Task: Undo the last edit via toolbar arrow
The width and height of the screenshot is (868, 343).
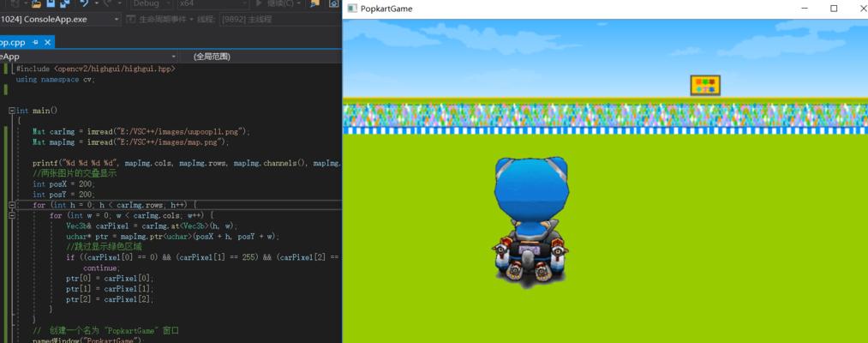Action: 84,3
